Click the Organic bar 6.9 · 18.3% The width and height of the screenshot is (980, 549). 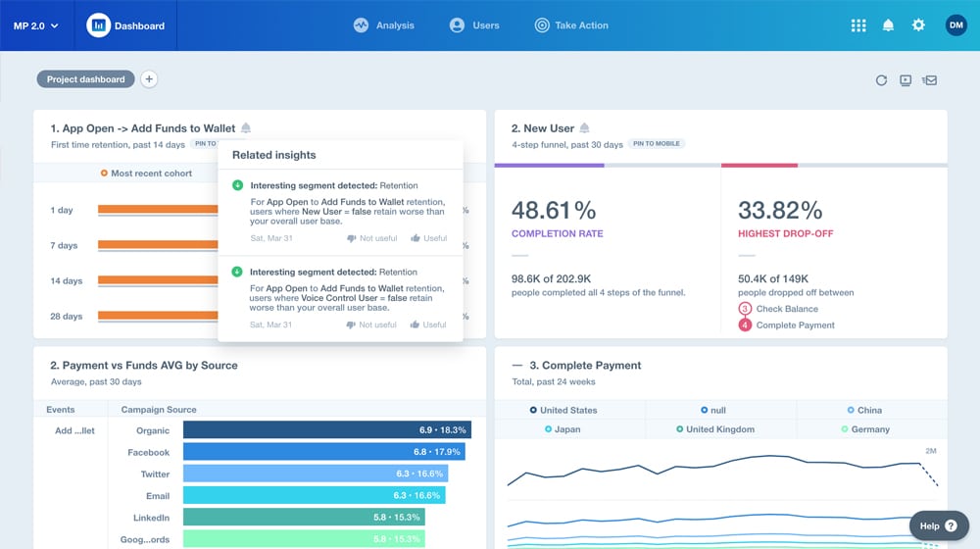327,429
